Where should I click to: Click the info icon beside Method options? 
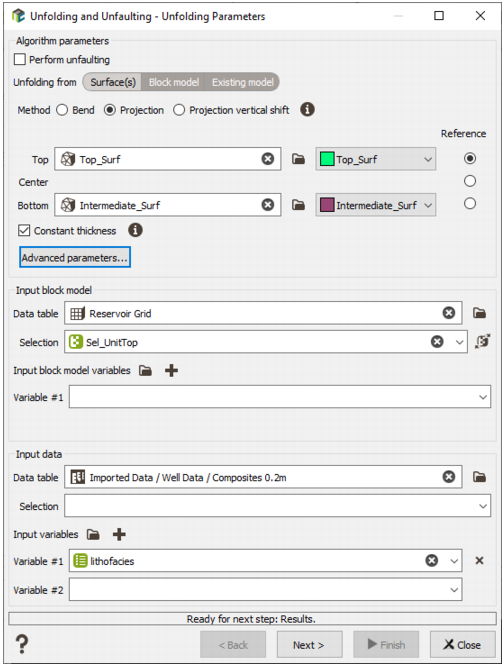tap(307, 110)
